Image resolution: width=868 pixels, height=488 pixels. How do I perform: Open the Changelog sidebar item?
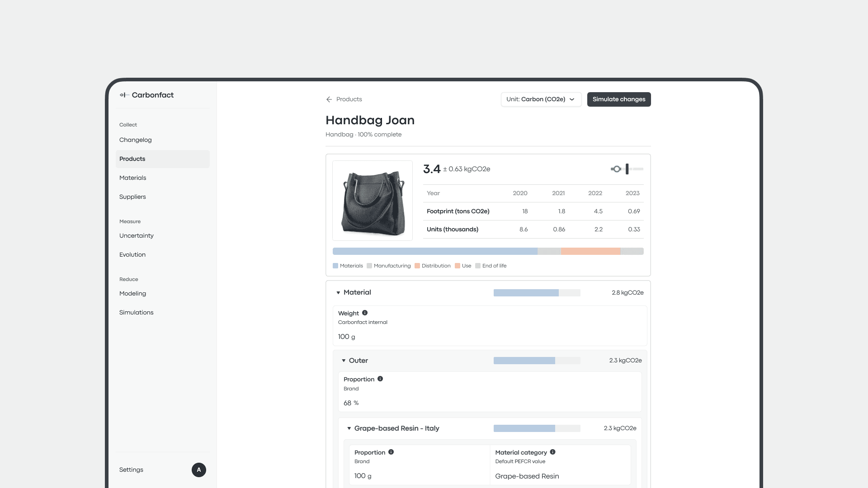(x=136, y=140)
